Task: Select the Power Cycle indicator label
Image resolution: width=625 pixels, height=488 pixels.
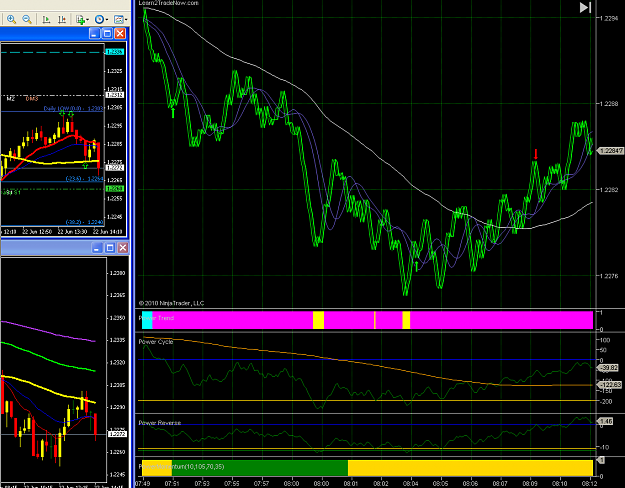Action: [x=156, y=342]
